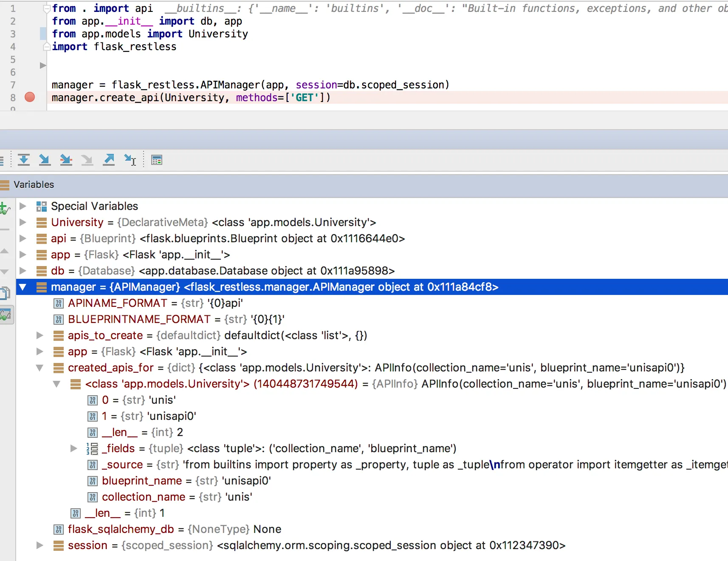This screenshot has width=728, height=561.
Task: Select the blueprint_name = 'unisapi0' row
Action: [372, 481]
